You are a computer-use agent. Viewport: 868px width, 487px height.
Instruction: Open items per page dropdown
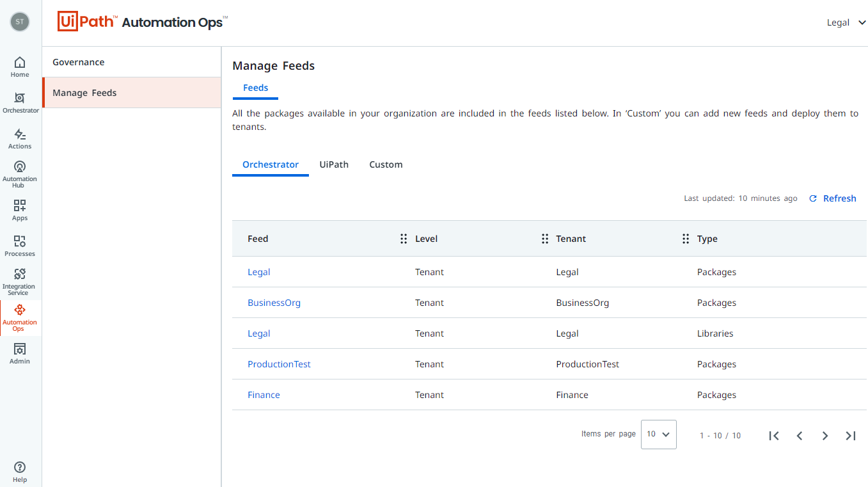click(658, 434)
